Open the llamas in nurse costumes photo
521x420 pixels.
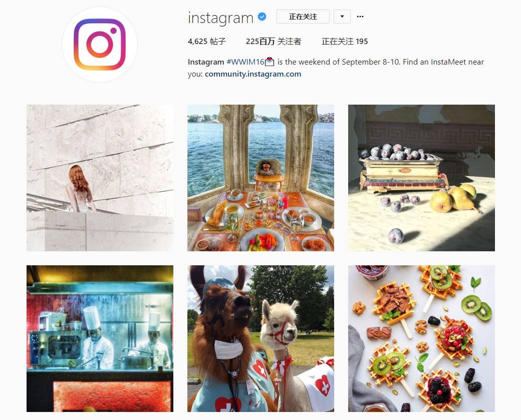point(261,339)
